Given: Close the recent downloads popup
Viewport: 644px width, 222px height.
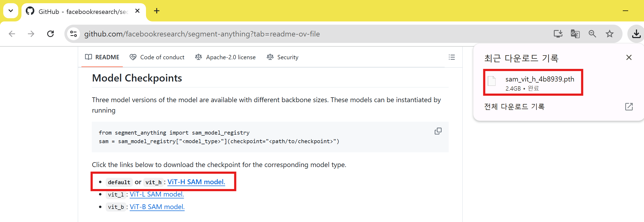Looking at the screenshot, I should click(629, 57).
